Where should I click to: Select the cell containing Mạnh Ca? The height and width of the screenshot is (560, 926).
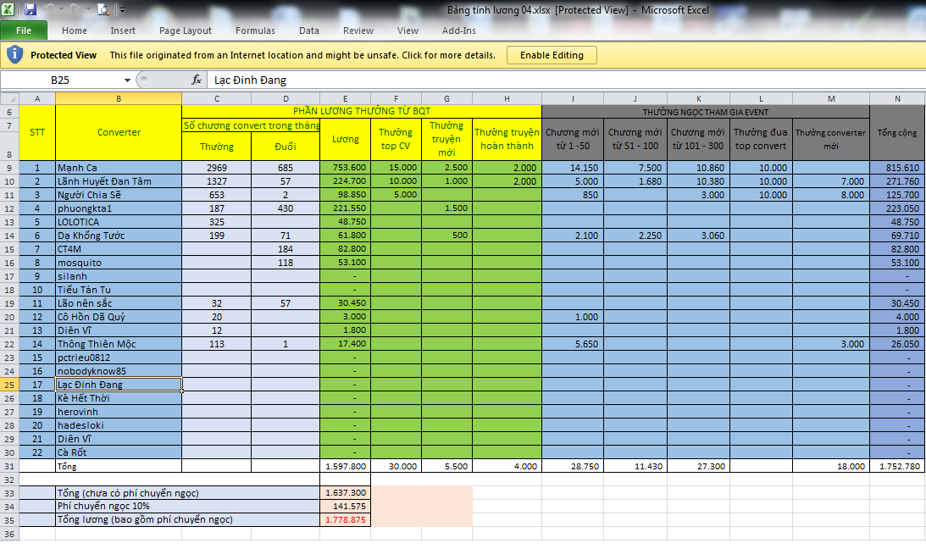coord(119,168)
